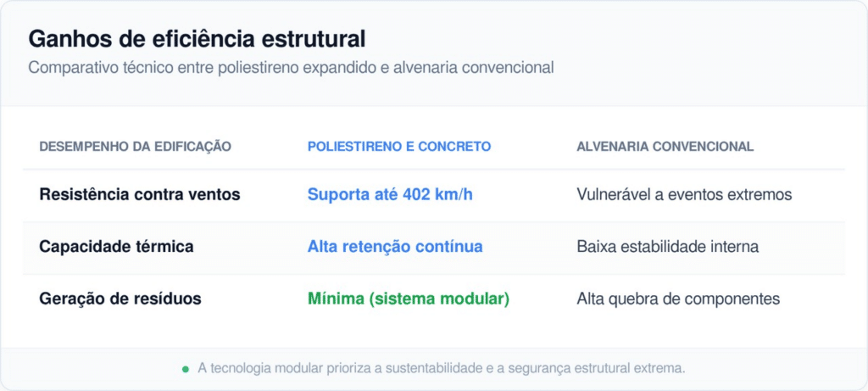Screen dimensions: 868x391
Task: Select the Geração de resíduos row label
Action: [120, 299]
